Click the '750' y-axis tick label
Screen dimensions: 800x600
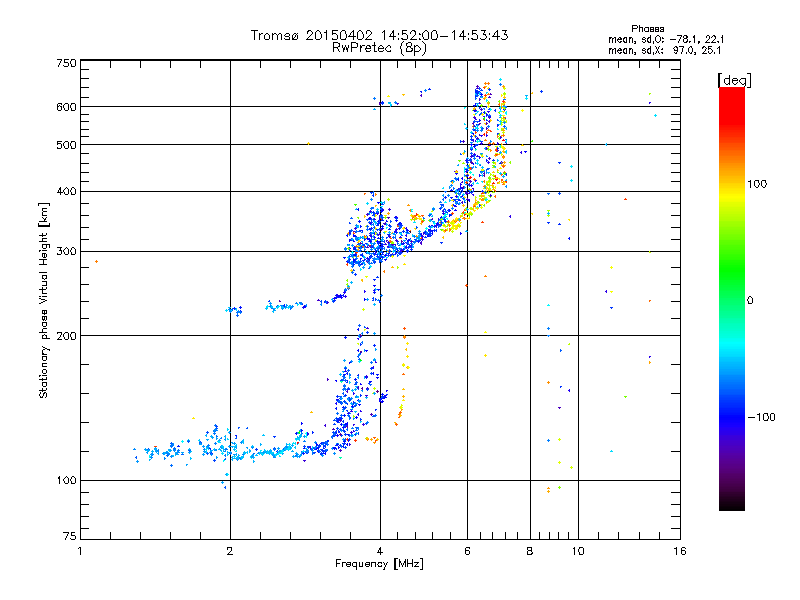[x=67, y=63]
